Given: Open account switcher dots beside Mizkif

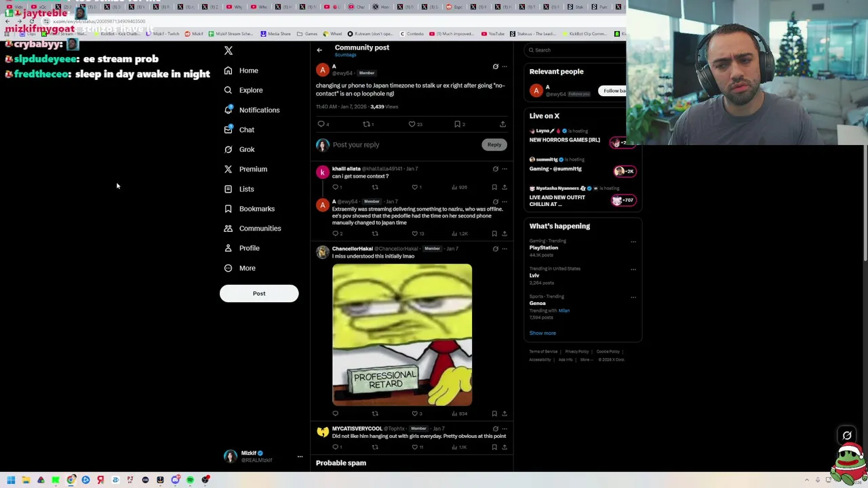Looking at the screenshot, I should (x=300, y=457).
